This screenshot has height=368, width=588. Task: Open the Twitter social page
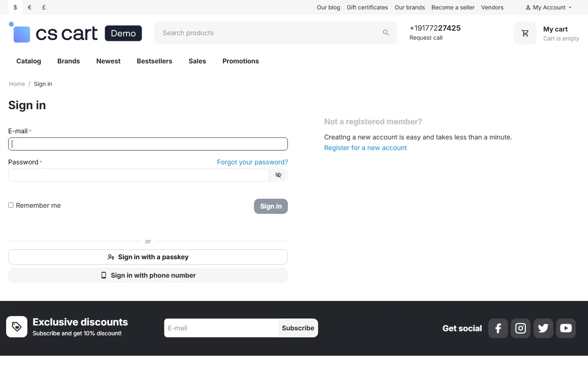[543, 328]
